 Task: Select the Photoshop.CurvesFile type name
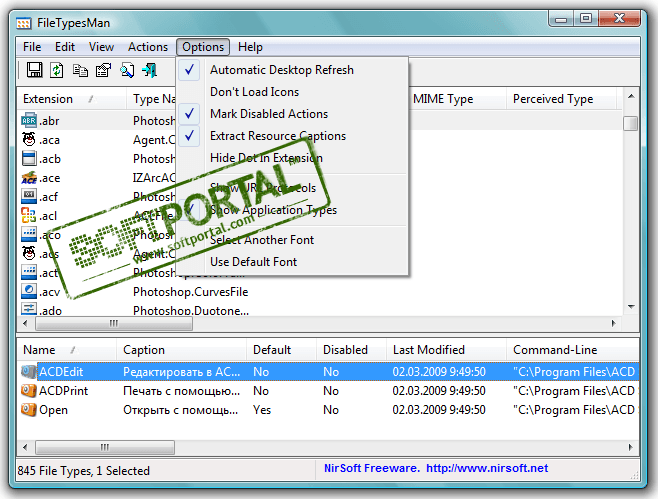pyautogui.click(x=191, y=292)
